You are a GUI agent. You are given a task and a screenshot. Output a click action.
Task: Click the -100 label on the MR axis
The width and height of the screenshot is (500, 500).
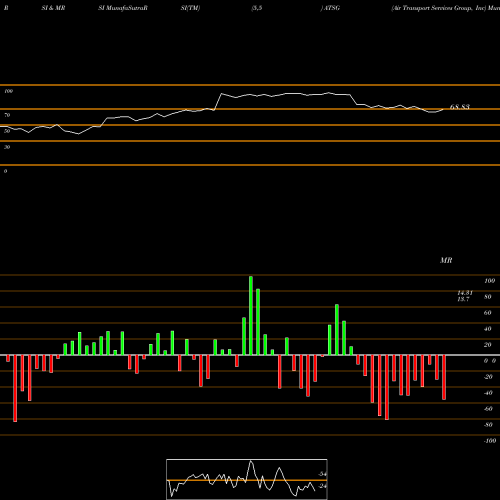point(490,441)
